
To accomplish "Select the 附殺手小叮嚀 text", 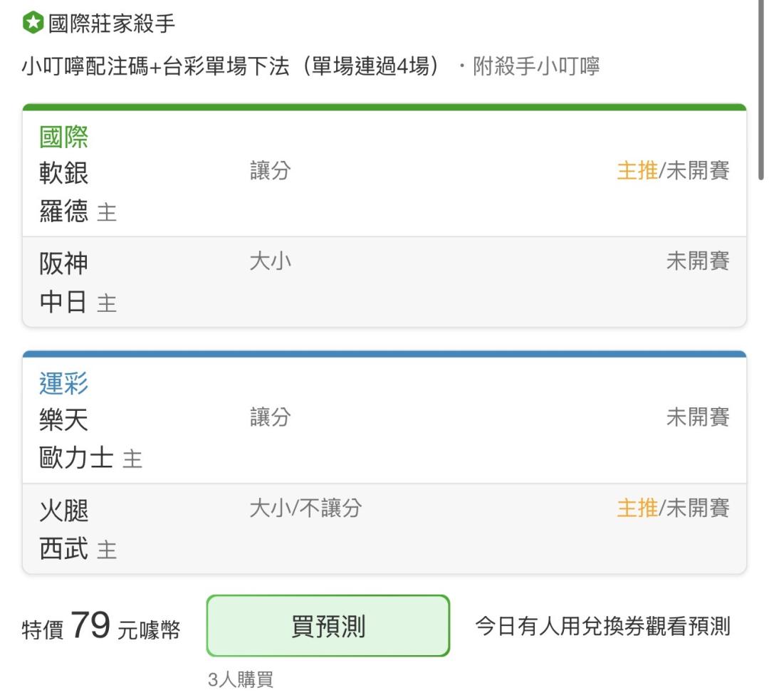I will coord(536,66).
